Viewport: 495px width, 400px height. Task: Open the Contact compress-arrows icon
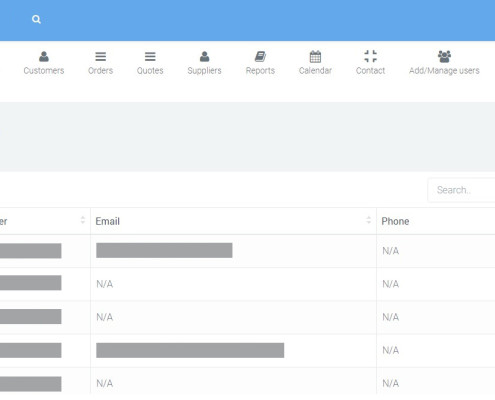pos(370,56)
